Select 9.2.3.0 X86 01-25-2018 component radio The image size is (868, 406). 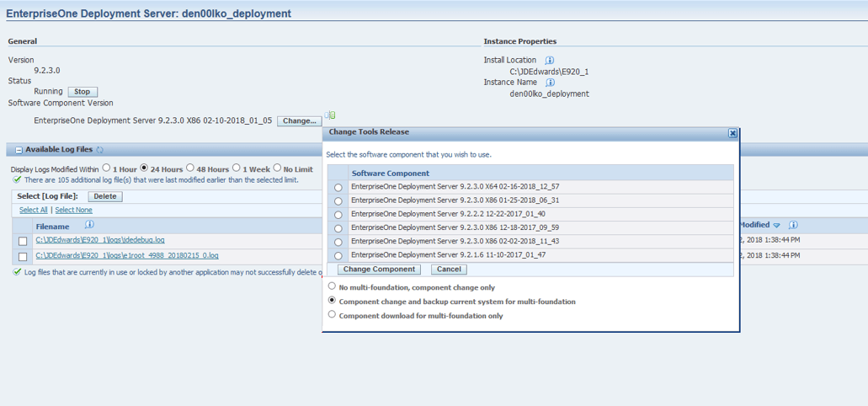(x=338, y=201)
